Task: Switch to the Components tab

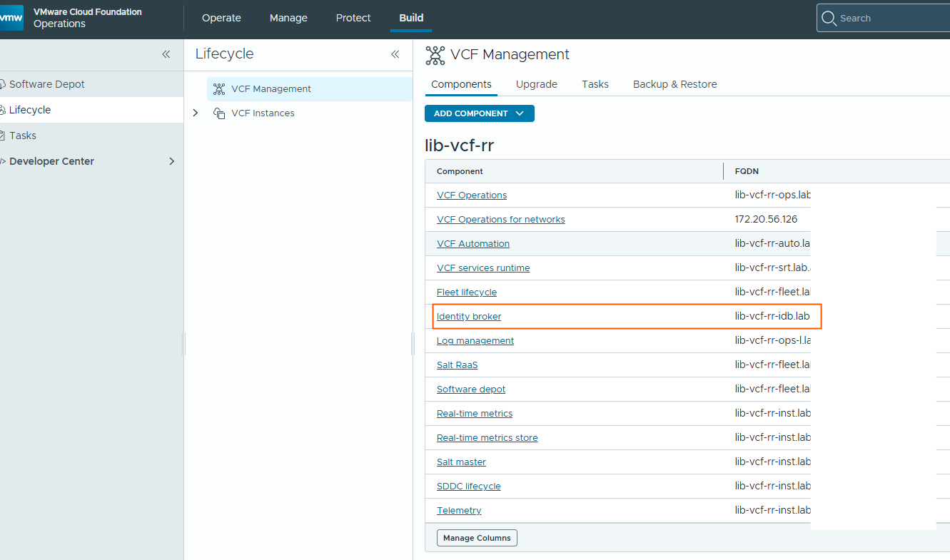Action: (x=461, y=84)
